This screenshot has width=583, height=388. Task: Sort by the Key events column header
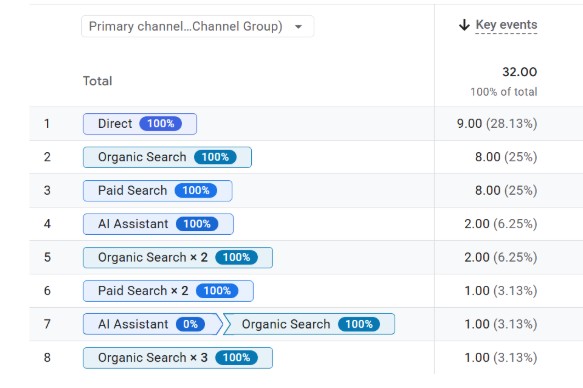click(x=506, y=25)
